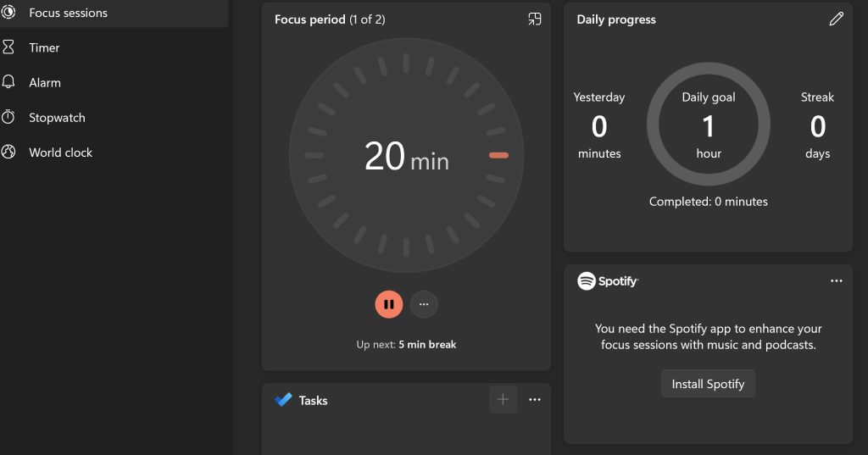The height and width of the screenshot is (455, 868).
Task: Open the Stopwatch icon in sidebar
Action: pos(8,118)
